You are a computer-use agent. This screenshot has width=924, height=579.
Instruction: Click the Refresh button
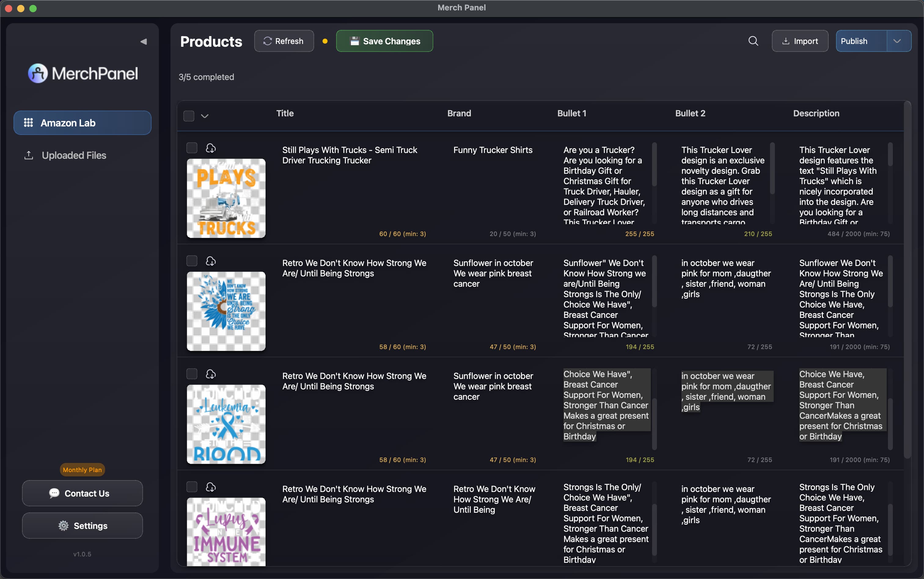284,41
